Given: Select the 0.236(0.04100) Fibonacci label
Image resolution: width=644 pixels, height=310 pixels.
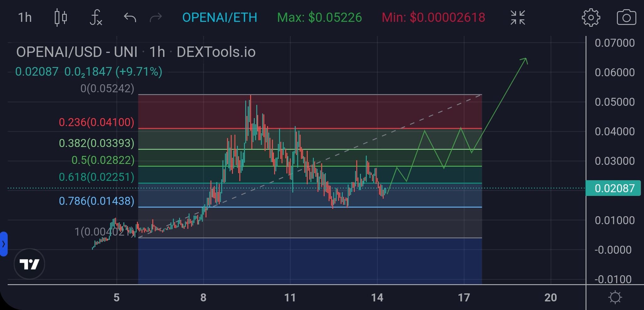Looking at the screenshot, I should coord(97,122).
